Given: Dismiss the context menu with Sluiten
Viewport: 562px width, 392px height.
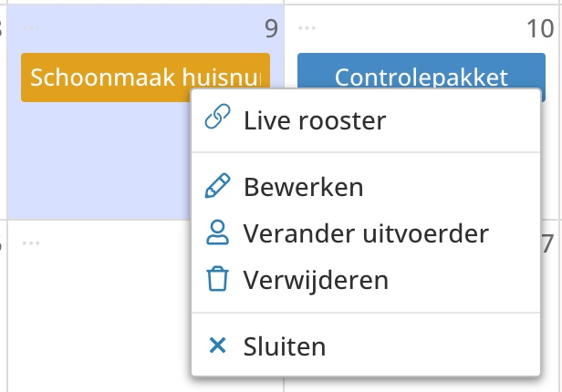Looking at the screenshot, I should 285,346.
